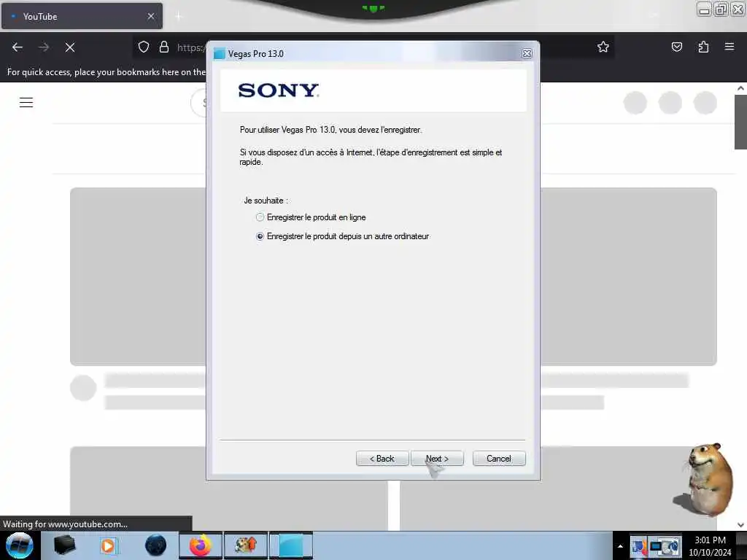Open the black box taskbar icon
Viewport: 747px width, 560px height.
[65, 545]
